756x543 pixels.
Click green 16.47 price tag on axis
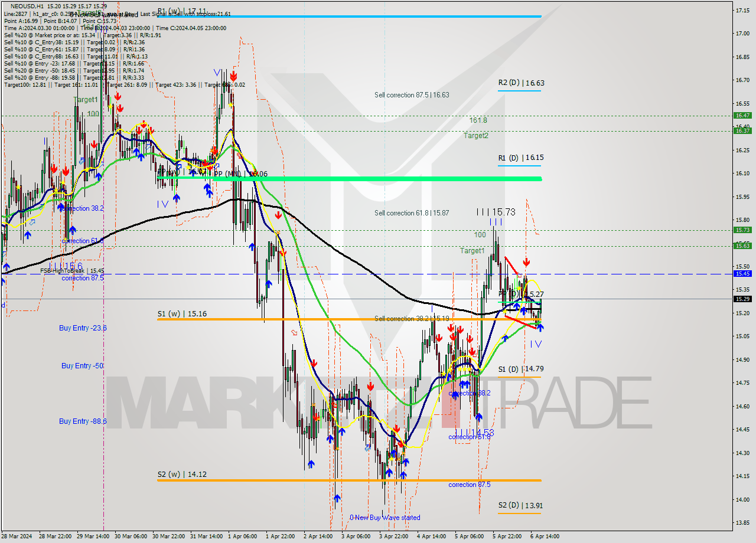pos(742,116)
